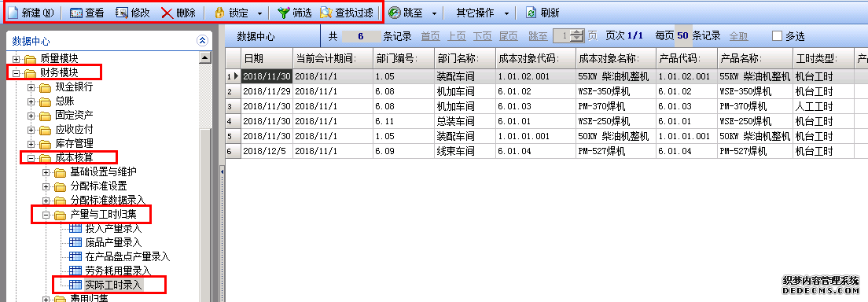
Task: Go to 首页 first page
Action: 430,36
